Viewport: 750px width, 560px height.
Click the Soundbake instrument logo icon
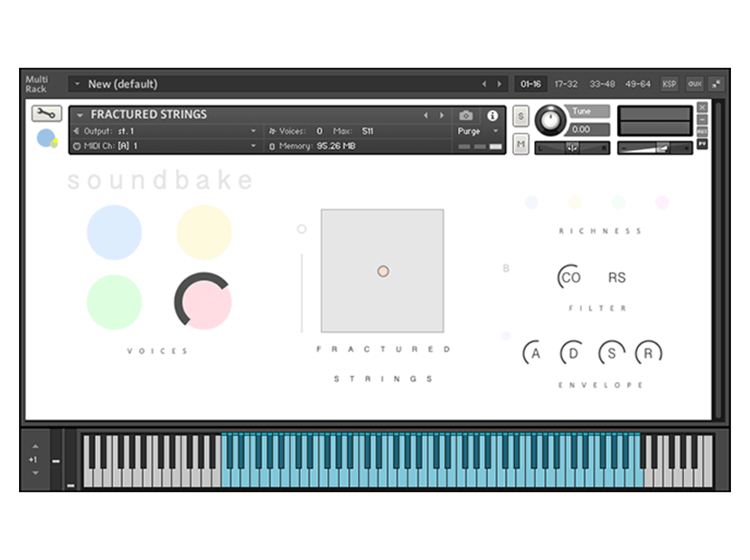coord(47,139)
